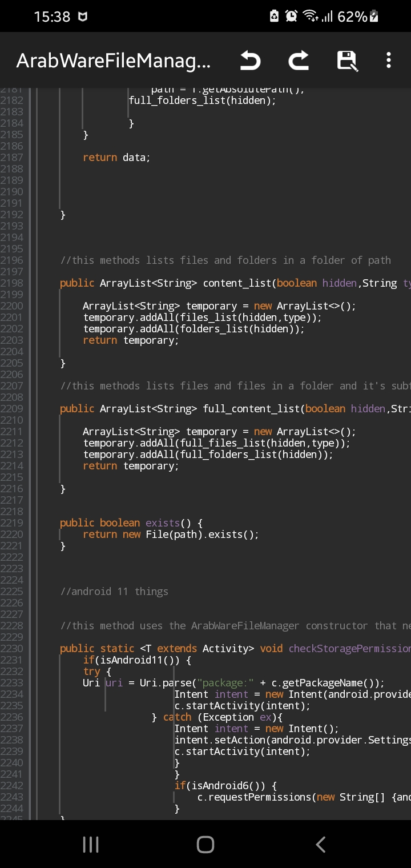The width and height of the screenshot is (411, 868).
Task: Select the checkStoragePermission method line
Action: click(349, 648)
